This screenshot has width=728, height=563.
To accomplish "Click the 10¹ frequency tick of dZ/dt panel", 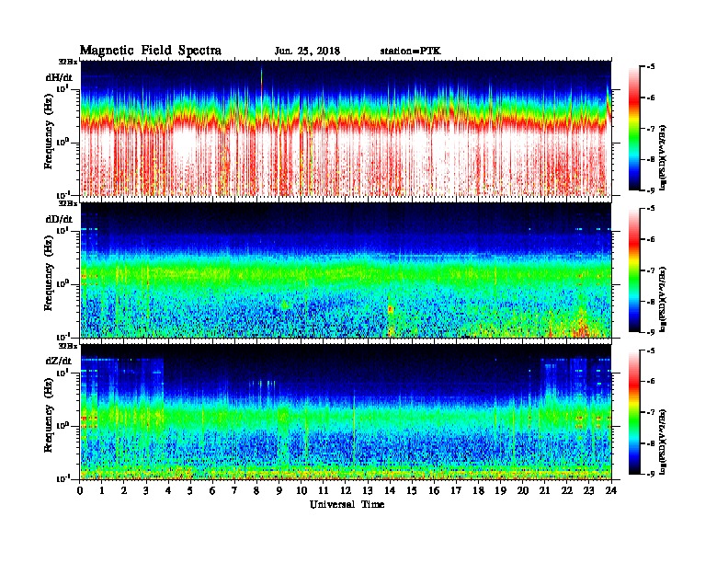I will pos(63,373).
